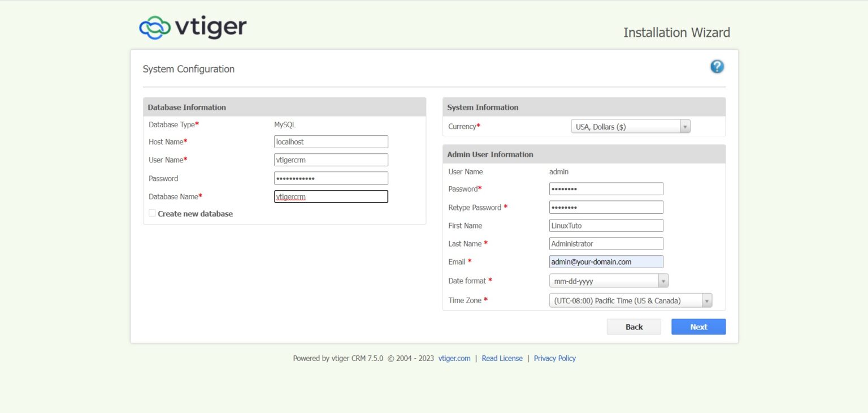This screenshot has width=868, height=413.
Task: Open the Privacy Policy link
Action: click(555, 358)
